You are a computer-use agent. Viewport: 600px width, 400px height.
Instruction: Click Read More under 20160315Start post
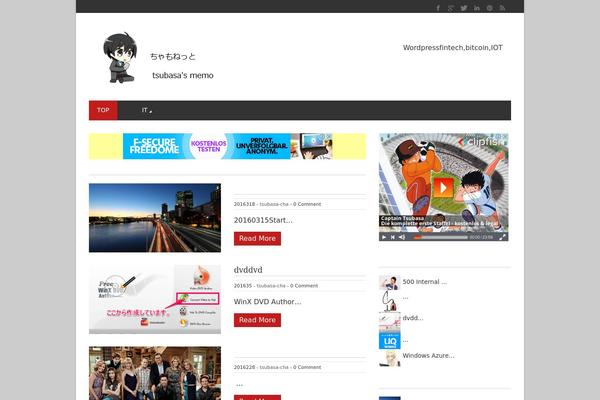pyautogui.click(x=257, y=238)
